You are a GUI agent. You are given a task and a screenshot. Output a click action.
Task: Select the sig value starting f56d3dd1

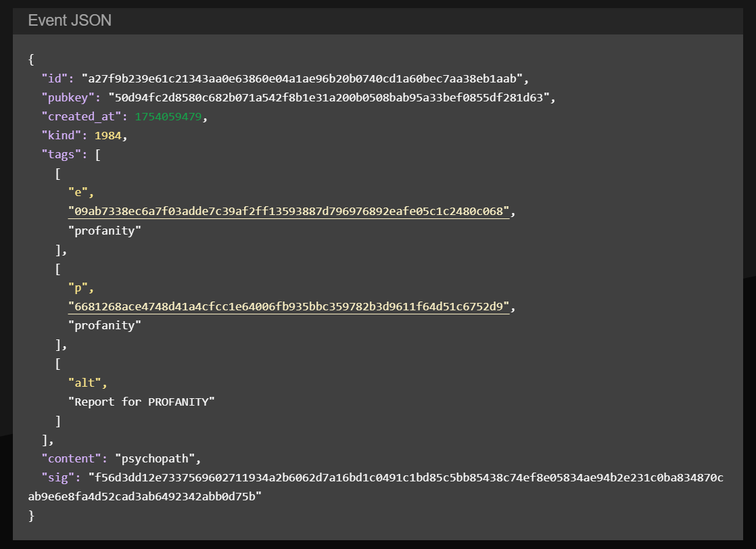(406, 477)
